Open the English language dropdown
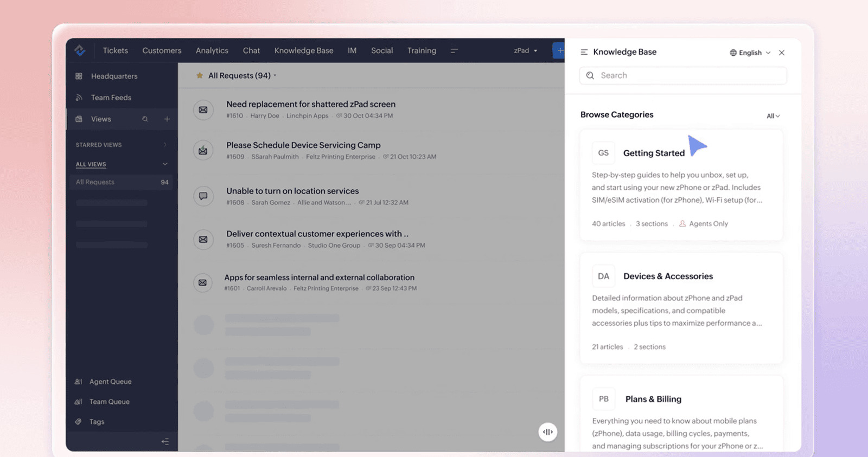The width and height of the screenshot is (868, 457). pos(750,53)
